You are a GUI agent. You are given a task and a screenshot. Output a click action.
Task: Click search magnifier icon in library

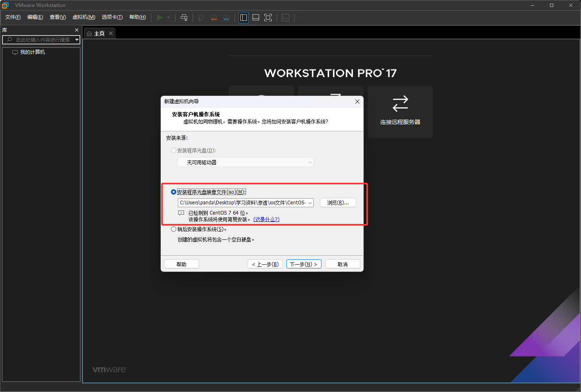[x=9, y=40]
